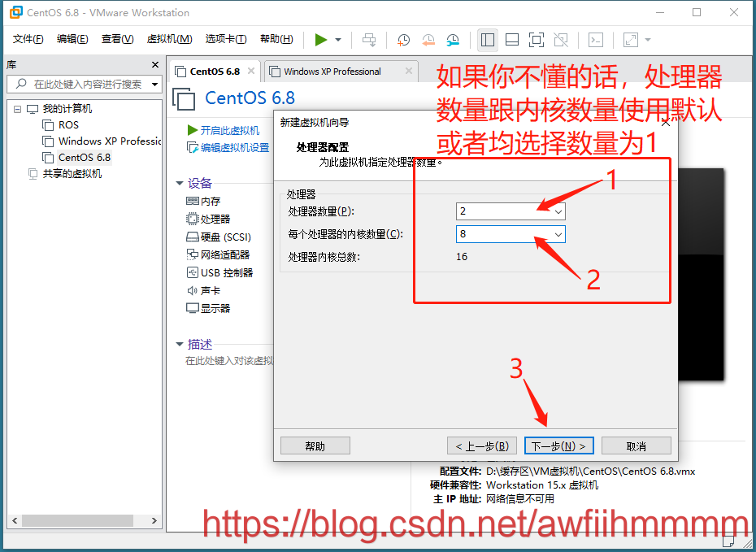This screenshot has width=756, height=552.
Task: Click the Unity mode toolbar icon
Action: click(561, 40)
